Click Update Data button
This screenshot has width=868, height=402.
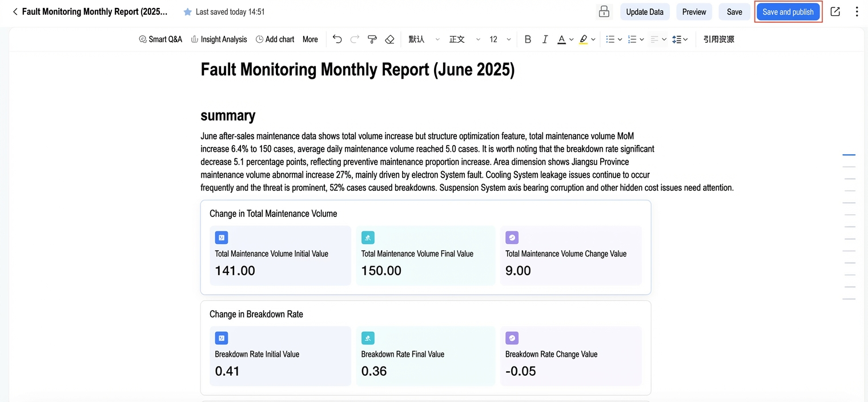pos(645,12)
